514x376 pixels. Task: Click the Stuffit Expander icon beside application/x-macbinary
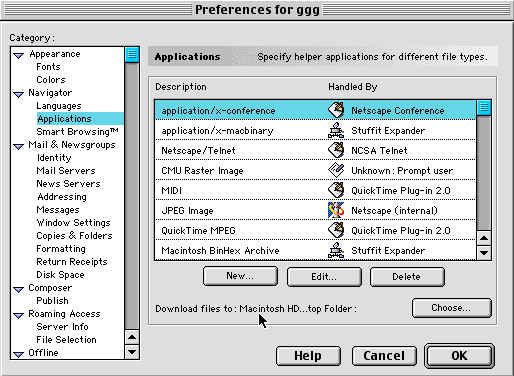pos(336,130)
